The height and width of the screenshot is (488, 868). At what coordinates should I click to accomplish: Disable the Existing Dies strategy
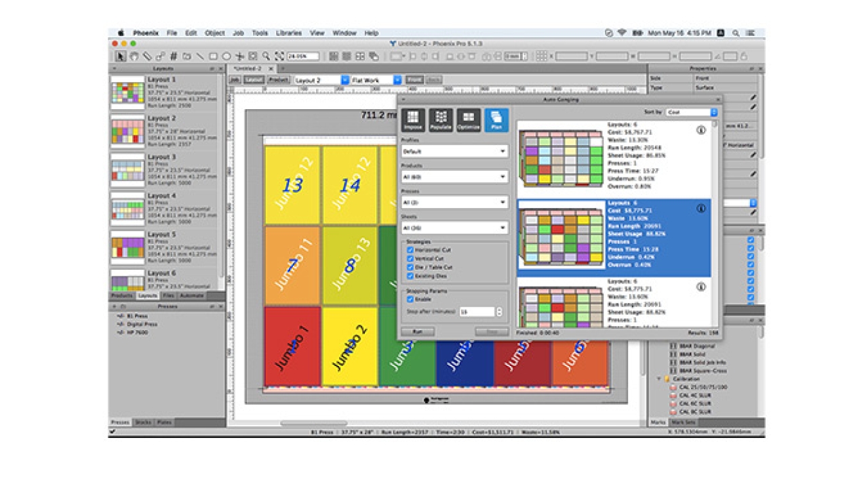(410, 276)
